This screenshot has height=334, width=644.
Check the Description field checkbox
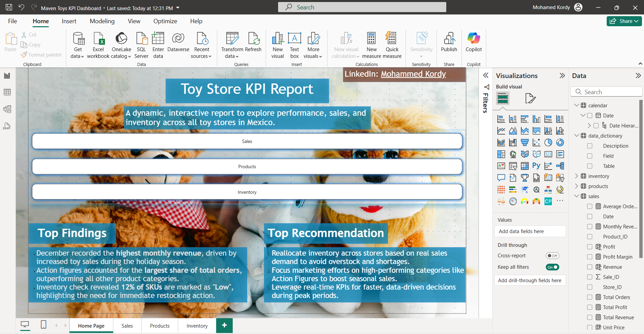point(590,146)
